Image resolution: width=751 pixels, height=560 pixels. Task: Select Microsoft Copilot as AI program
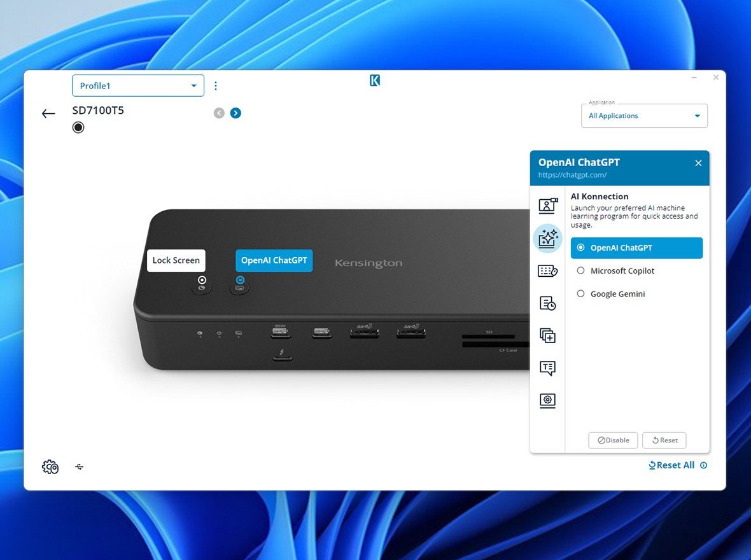point(580,270)
